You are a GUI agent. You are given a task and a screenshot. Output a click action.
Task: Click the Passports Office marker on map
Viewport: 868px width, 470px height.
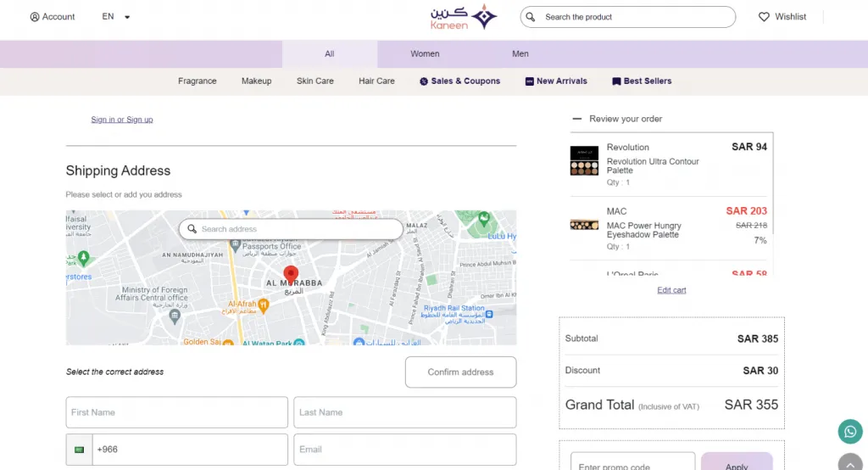236,244
